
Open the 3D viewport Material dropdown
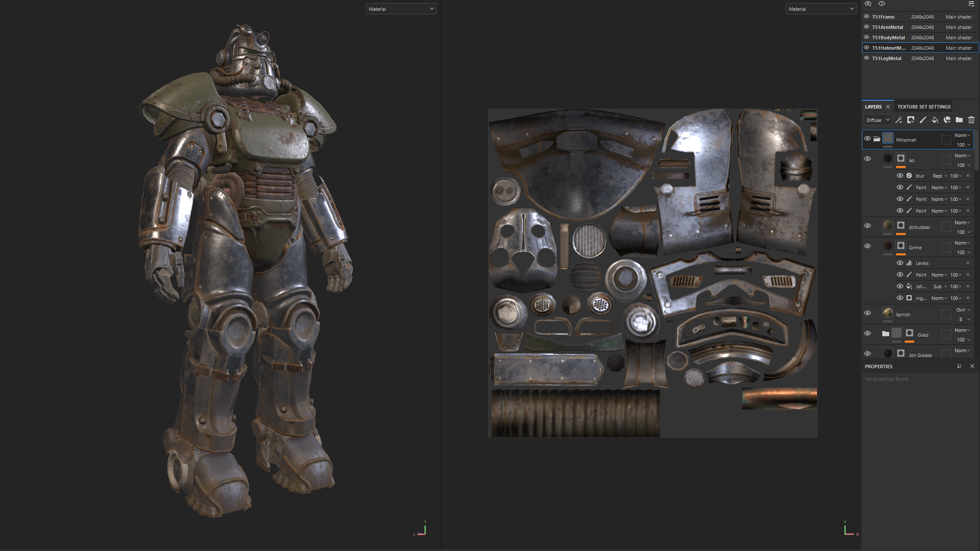401,9
